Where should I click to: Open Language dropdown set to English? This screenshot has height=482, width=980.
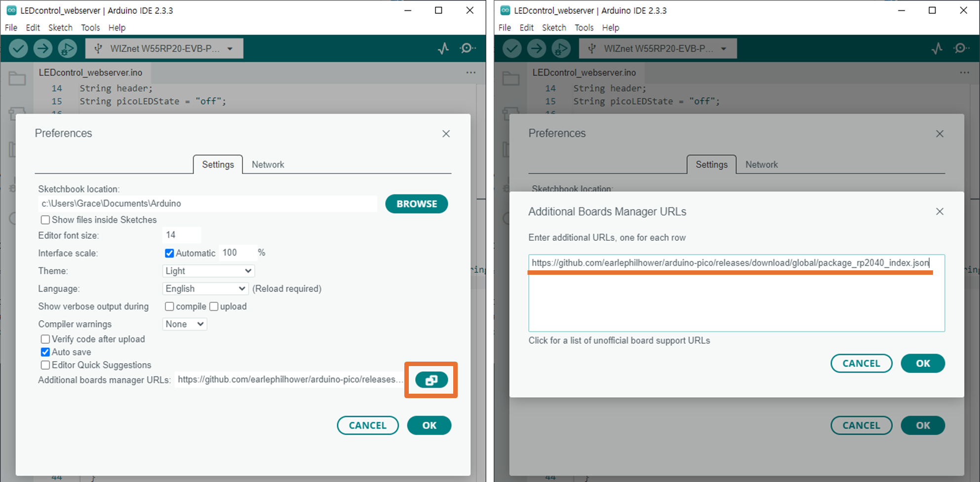[205, 289]
